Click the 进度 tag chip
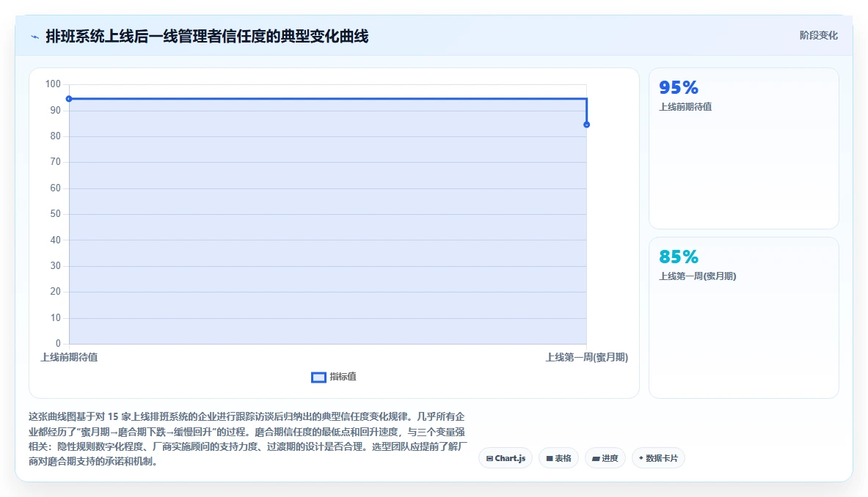868x497 pixels. 605,458
